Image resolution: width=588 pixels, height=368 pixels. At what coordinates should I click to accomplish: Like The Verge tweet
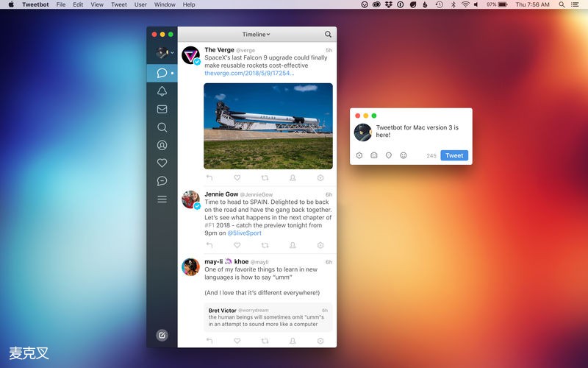[x=237, y=177]
